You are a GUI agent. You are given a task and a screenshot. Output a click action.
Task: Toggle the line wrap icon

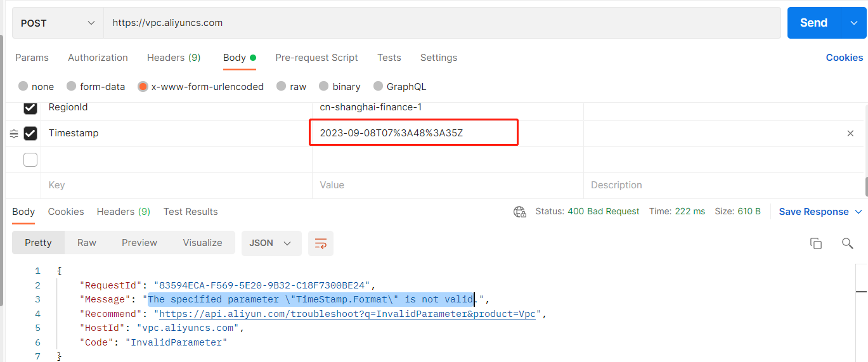tap(321, 243)
